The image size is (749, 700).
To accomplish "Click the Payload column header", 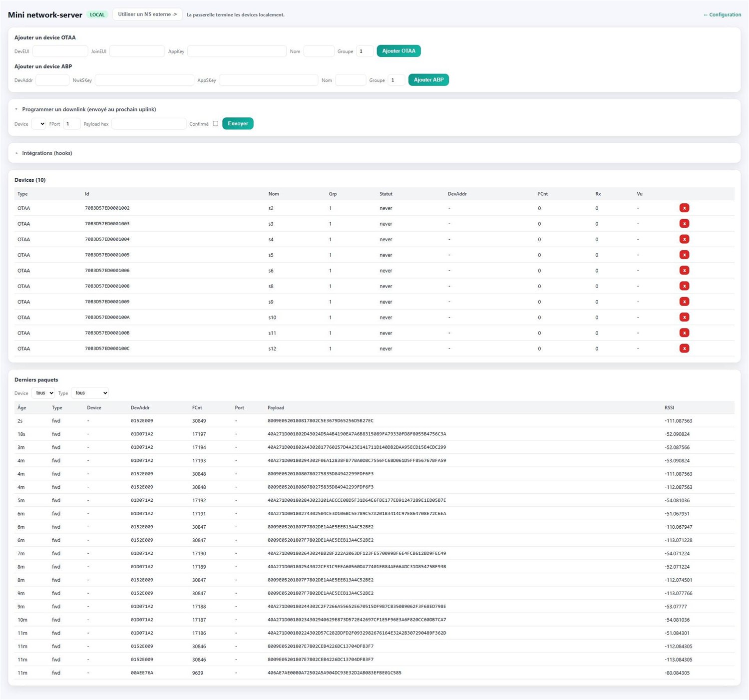I will [276, 407].
